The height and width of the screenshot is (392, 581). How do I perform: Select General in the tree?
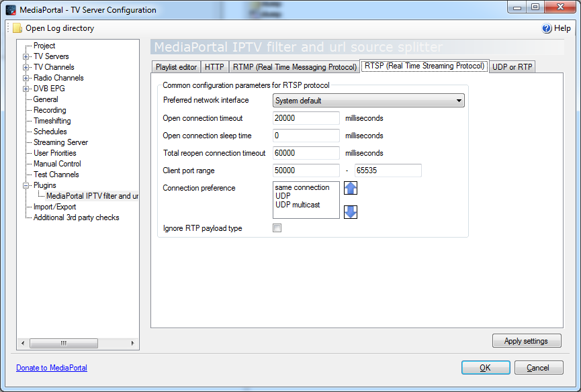point(46,99)
